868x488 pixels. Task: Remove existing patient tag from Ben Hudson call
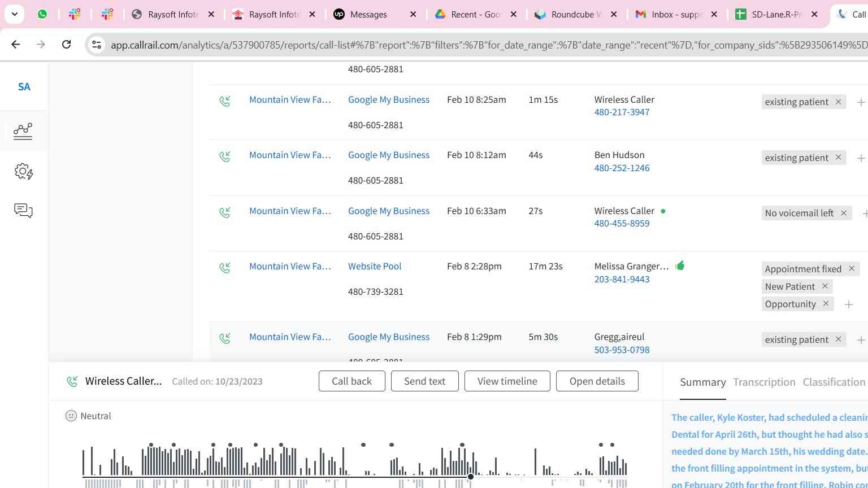coord(838,158)
